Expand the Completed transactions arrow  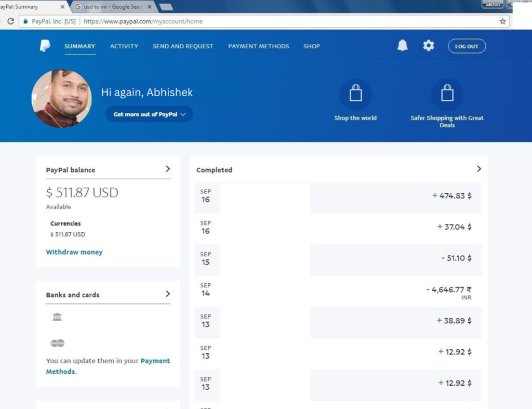tap(478, 169)
